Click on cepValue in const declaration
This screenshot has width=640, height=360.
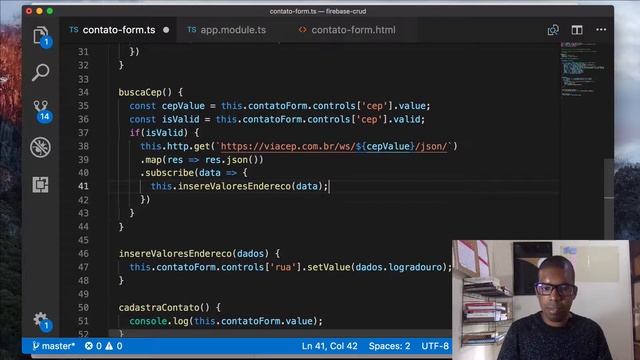click(x=183, y=106)
